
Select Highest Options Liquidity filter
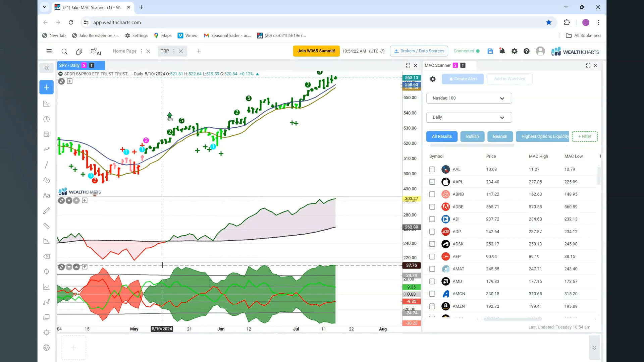coord(542,136)
